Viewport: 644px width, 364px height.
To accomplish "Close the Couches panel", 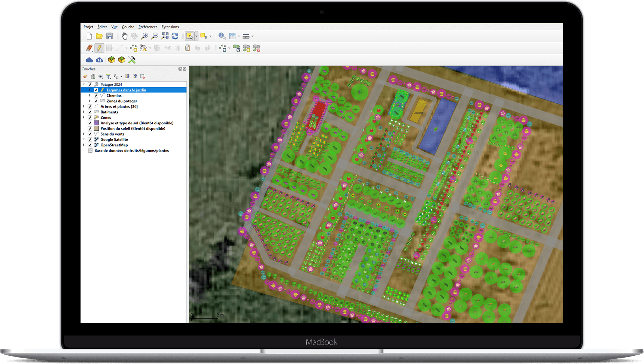I will (x=185, y=69).
